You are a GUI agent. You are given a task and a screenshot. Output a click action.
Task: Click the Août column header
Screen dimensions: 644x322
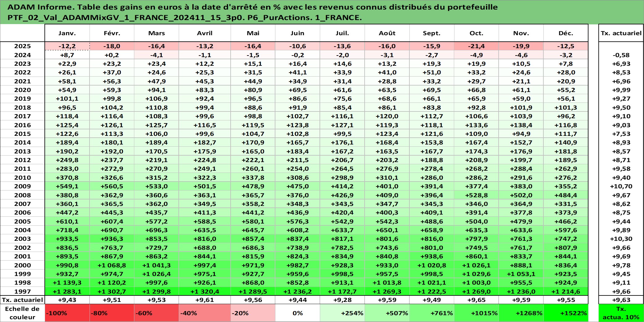[x=387, y=33]
